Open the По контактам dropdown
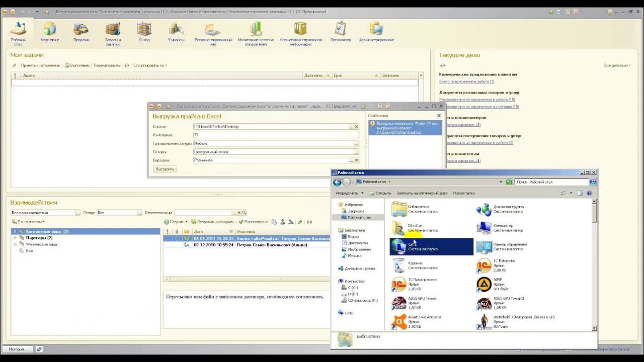The width and height of the screenshot is (644, 362). (28, 222)
